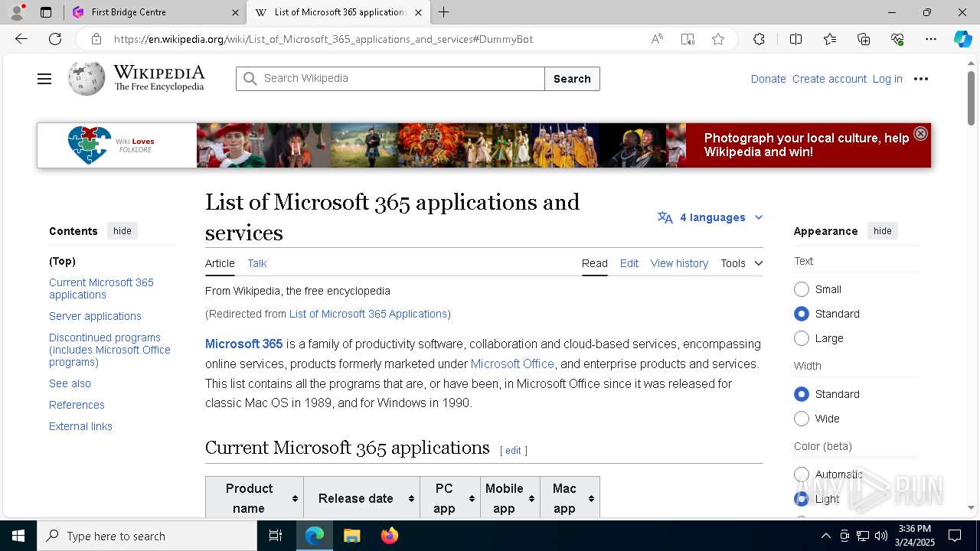Open Windows Start menu
This screenshot has height=551, width=980.
click(18, 536)
